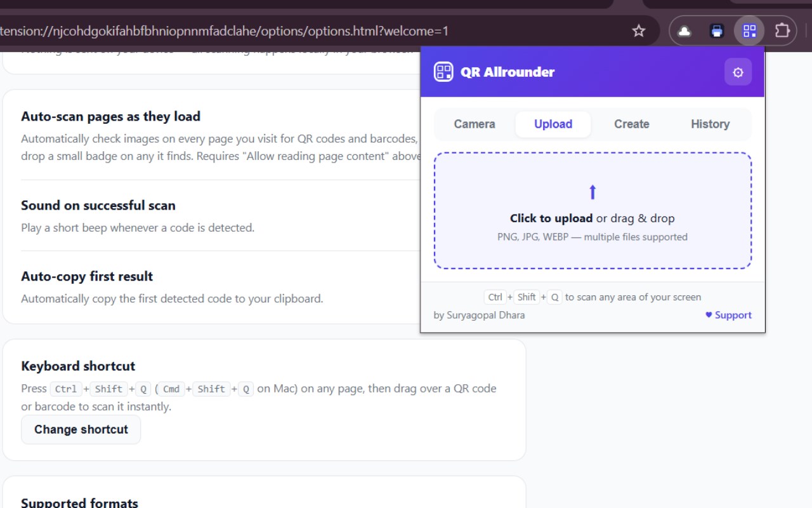Click the "Auto-copy first result" heading
The image size is (812, 508).
(x=87, y=276)
